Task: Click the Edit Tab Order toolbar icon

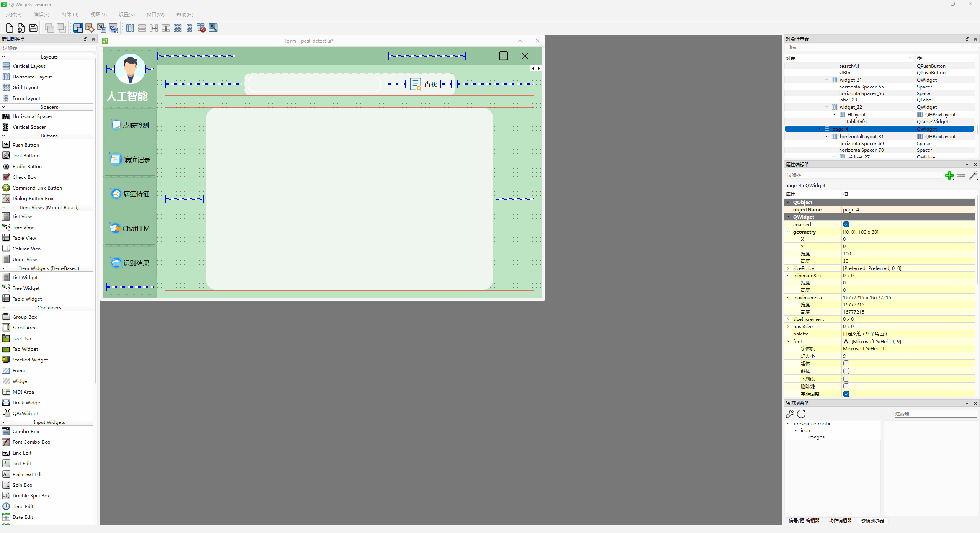Action: [113, 28]
